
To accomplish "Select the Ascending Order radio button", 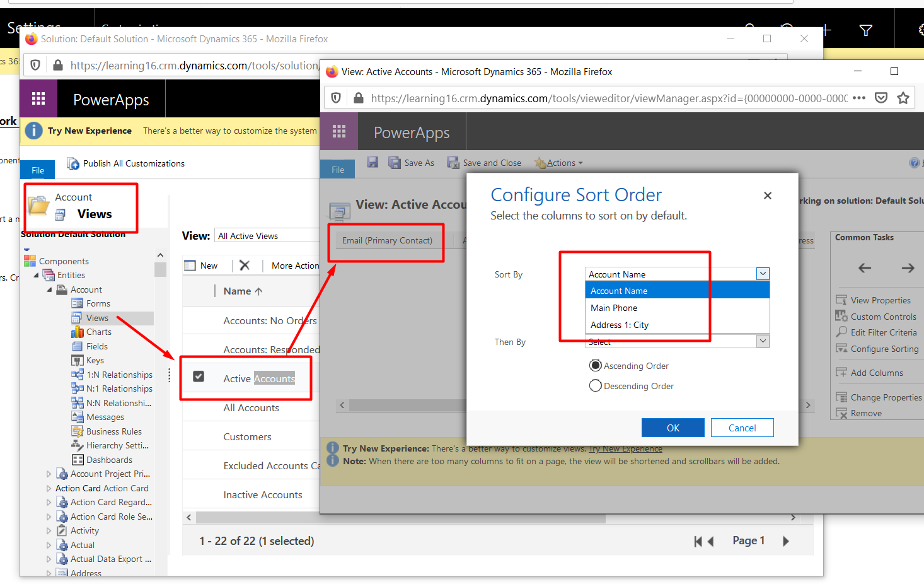I will 595,365.
